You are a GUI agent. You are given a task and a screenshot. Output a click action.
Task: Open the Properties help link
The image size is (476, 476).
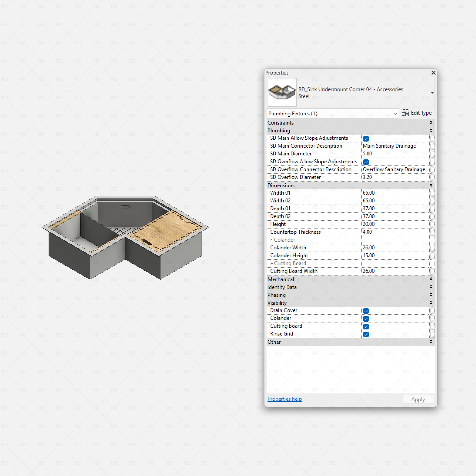[285, 399]
